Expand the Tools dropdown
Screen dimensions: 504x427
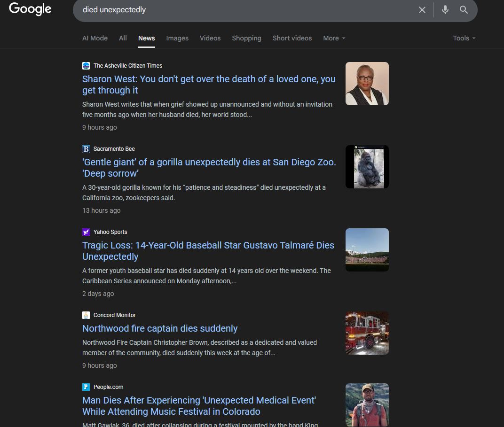point(464,38)
